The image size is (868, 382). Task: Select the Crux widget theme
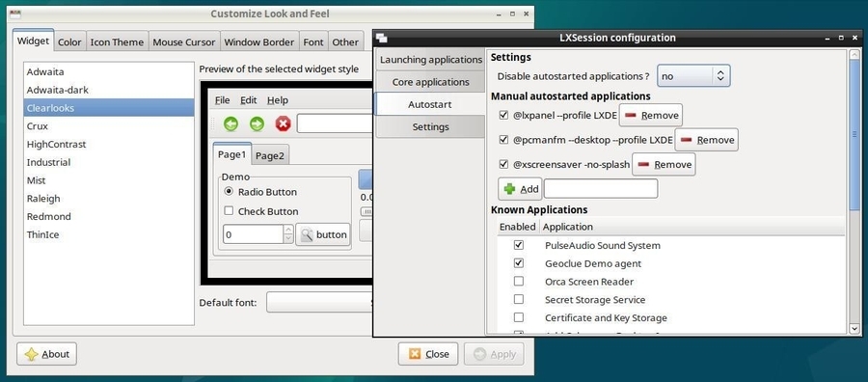109,126
